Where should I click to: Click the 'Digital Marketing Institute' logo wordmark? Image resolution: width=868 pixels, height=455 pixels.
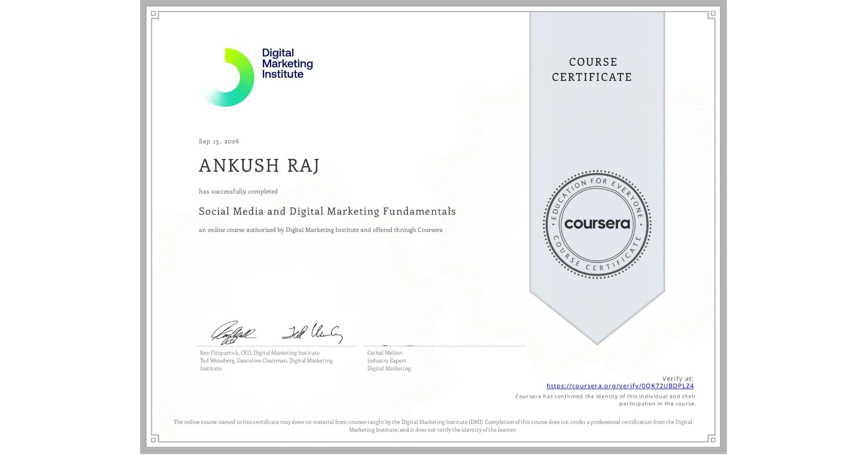pyautogui.click(x=287, y=64)
